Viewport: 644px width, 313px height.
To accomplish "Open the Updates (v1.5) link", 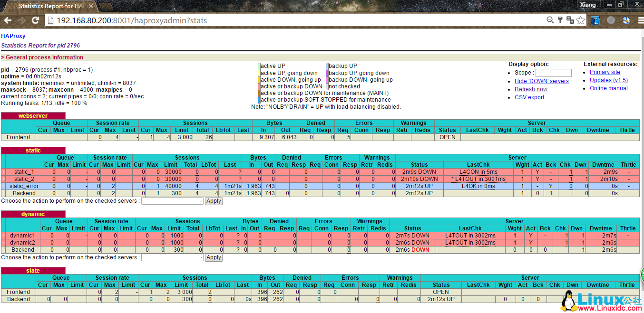I will (x=608, y=80).
